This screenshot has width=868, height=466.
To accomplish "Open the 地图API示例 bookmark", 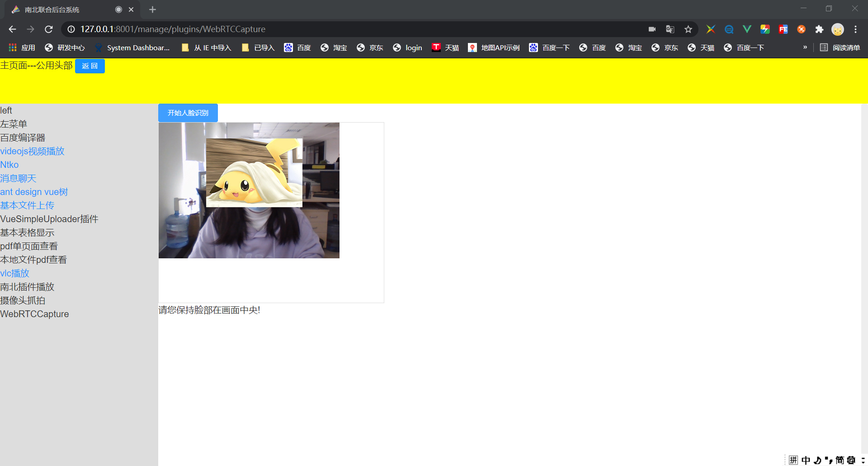I will tap(494, 48).
